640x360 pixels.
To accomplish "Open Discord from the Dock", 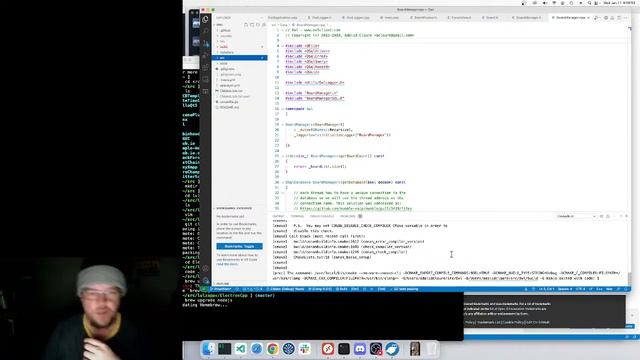I will pyautogui.click(x=360, y=349).
